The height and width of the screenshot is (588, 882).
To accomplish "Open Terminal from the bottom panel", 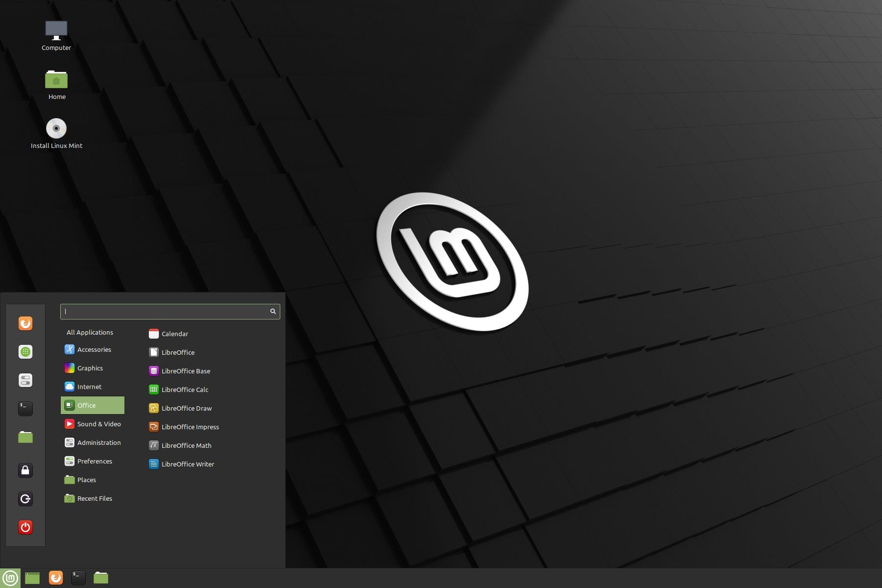I will [x=78, y=578].
